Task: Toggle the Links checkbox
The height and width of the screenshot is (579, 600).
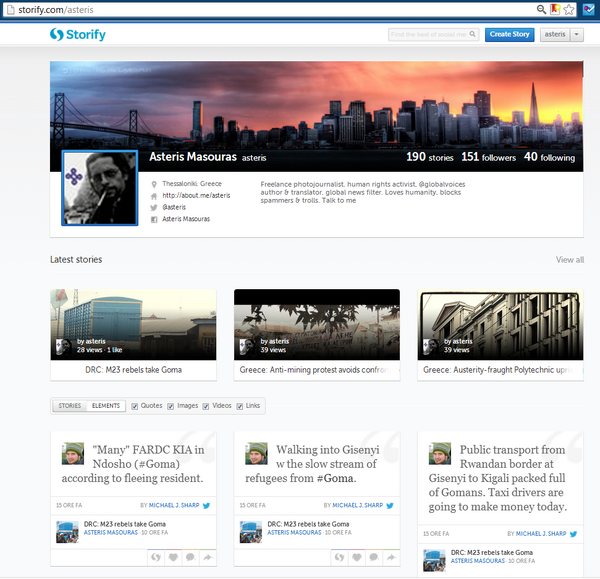Action: tap(240, 406)
